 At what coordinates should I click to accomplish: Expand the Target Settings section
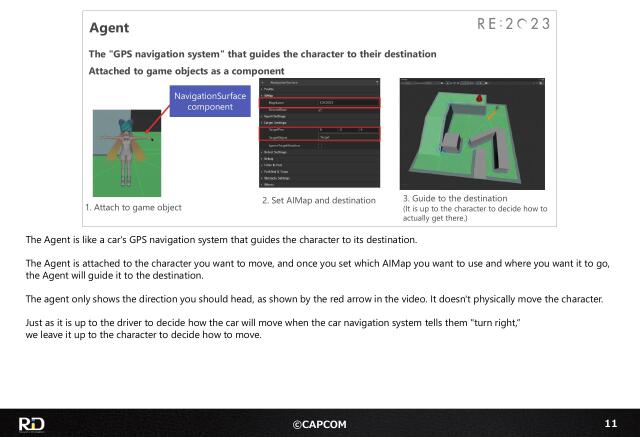(x=275, y=123)
